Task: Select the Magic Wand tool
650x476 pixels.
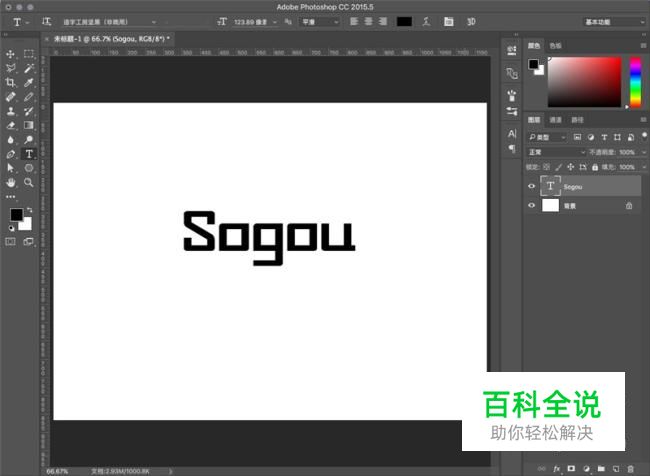Action: click(29, 68)
